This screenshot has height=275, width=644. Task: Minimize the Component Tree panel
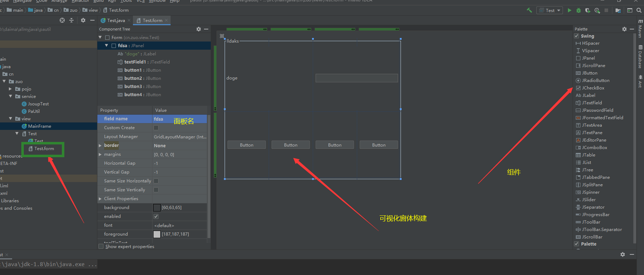pos(206,29)
